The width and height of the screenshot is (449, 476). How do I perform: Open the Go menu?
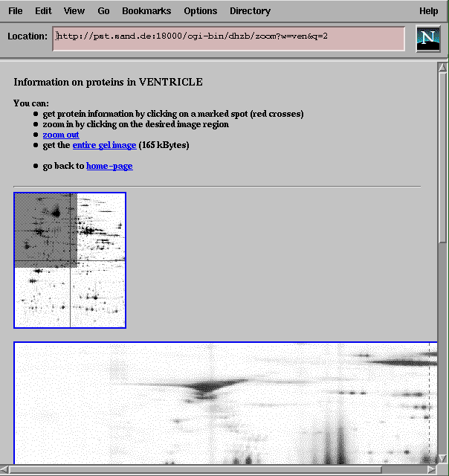103,11
